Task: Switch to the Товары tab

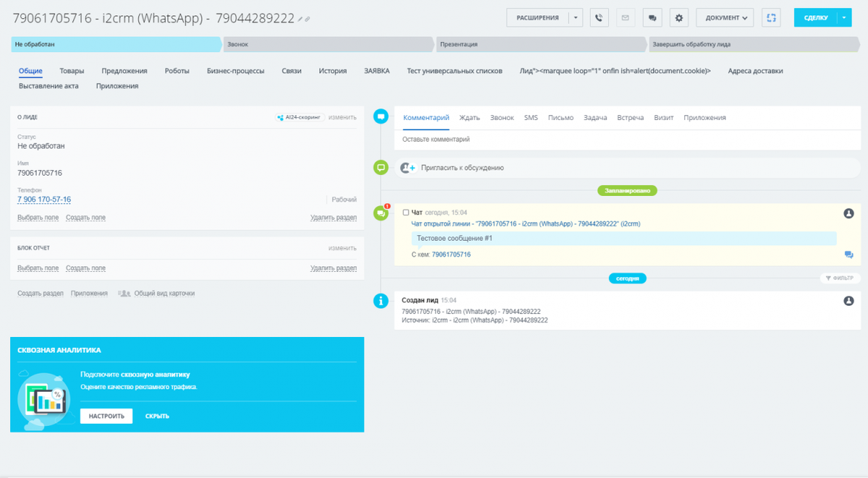Action: click(x=72, y=71)
